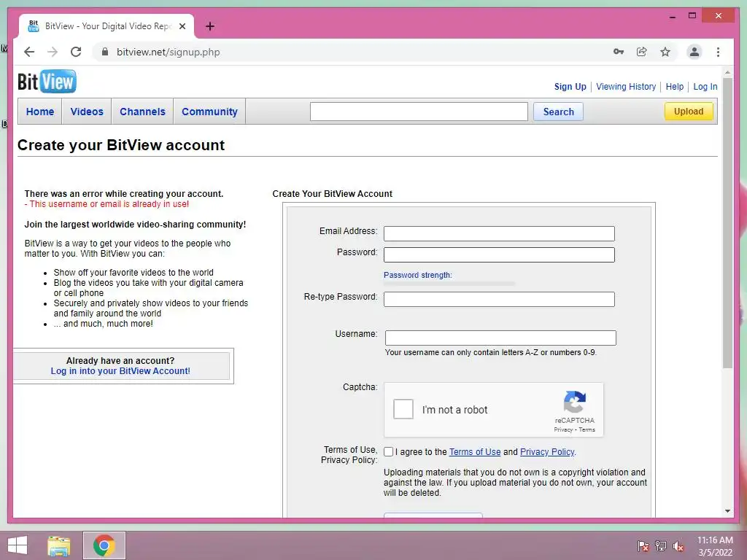The width and height of the screenshot is (747, 560).
Task: Click the BitView logo
Action: (x=47, y=82)
